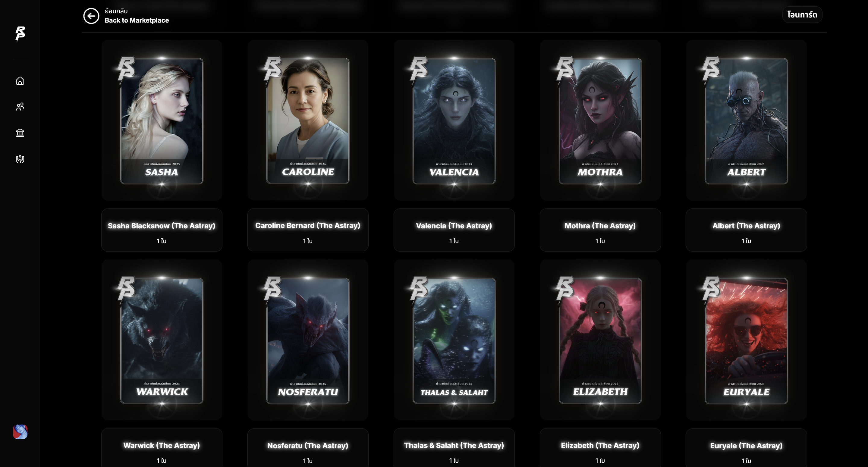Select the CAROLINE card thumbnail
This screenshot has height=467, width=868.
[308, 120]
